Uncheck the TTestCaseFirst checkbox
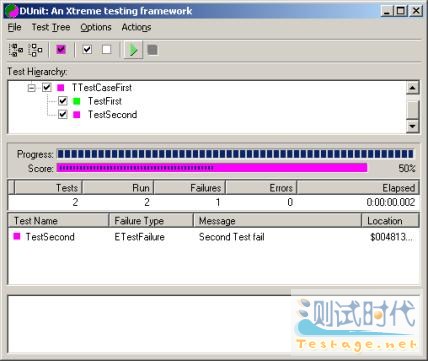This screenshot has width=428, height=361. [47, 88]
